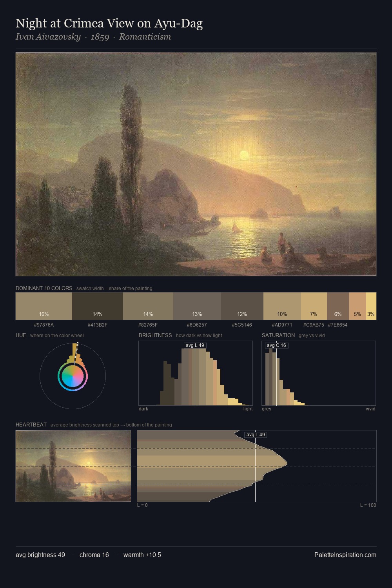Viewport: 392px width, 588px height.
Task: Click the year '1859'
Action: 100,37
